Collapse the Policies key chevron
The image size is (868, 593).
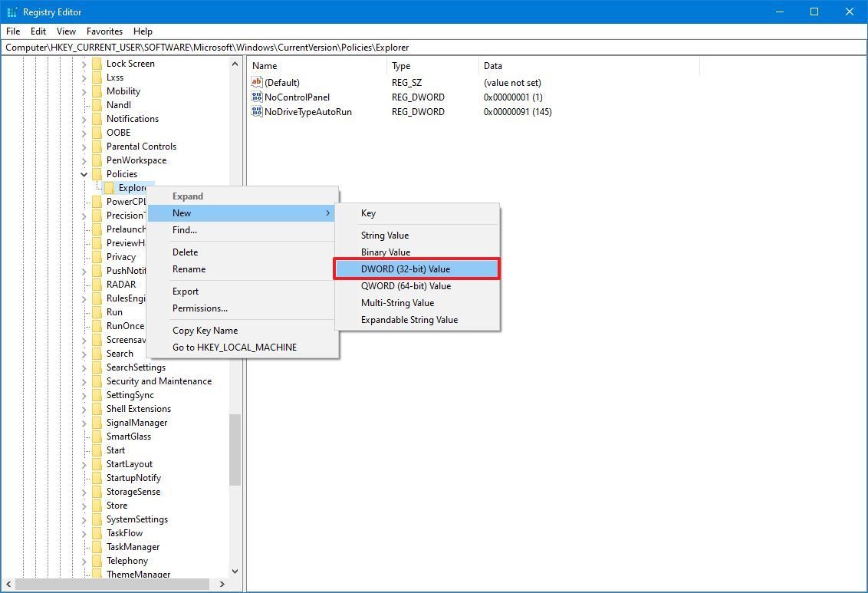[83, 173]
